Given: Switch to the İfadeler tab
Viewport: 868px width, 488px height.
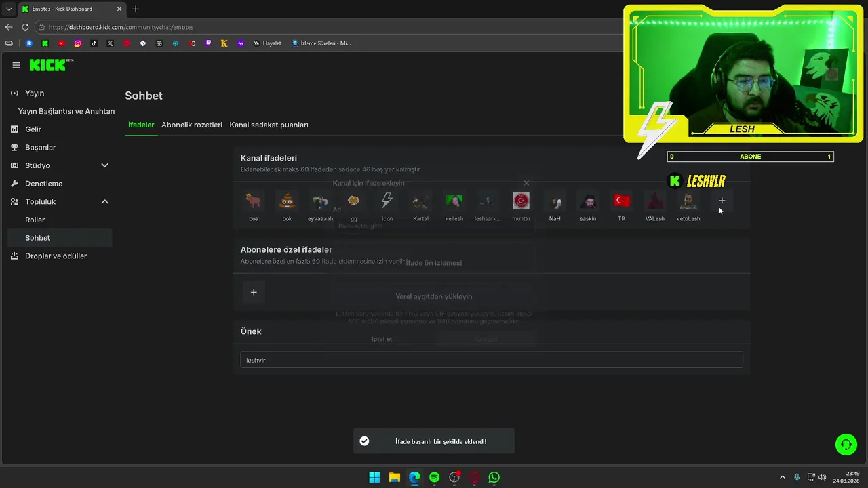Looking at the screenshot, I should (141, 125).
